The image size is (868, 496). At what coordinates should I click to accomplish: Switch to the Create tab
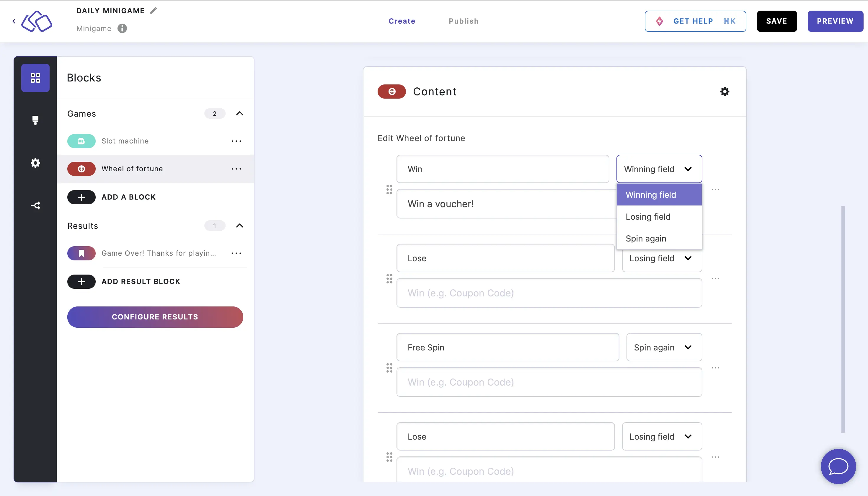pos(402,21)
